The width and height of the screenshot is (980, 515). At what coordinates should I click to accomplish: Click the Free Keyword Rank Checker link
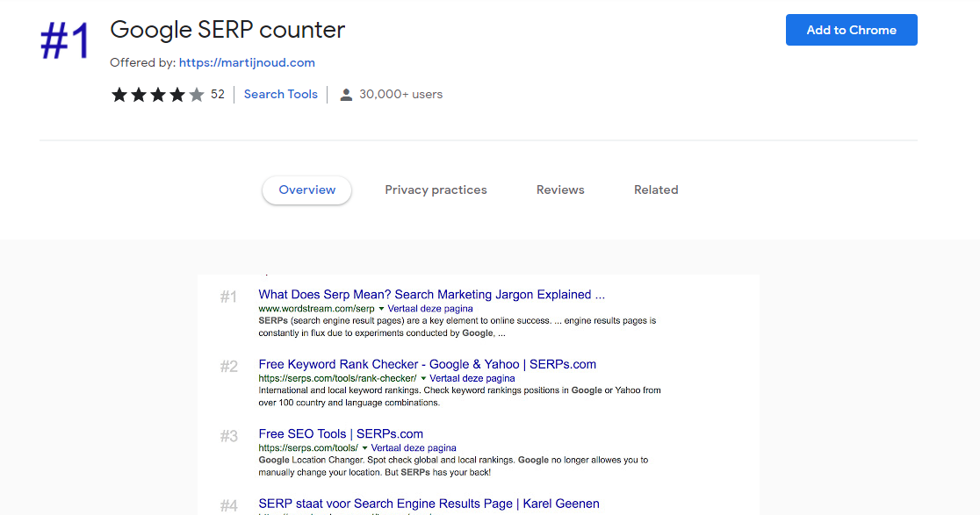pyautogui.click(x=427, y=363)
